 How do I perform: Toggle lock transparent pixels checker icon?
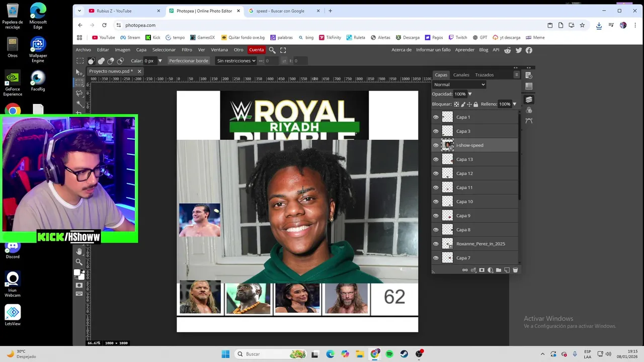coord(456,104)
